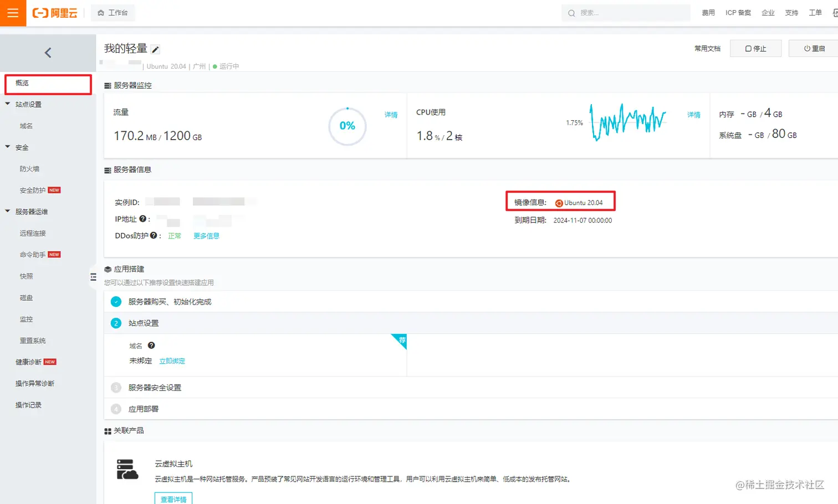Open 监控 in the sidebar
Viewport: 838px width, 504px height.
[27, 319]
